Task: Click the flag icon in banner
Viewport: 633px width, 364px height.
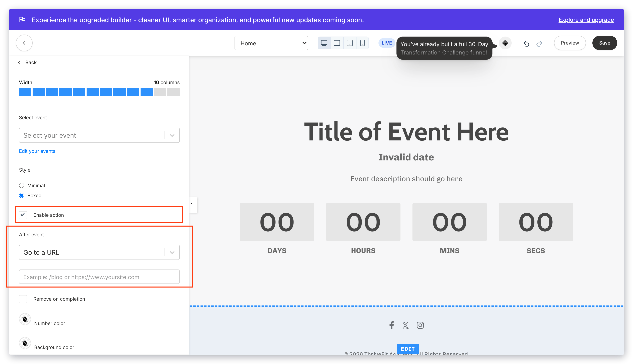Action: coord(22,20)
